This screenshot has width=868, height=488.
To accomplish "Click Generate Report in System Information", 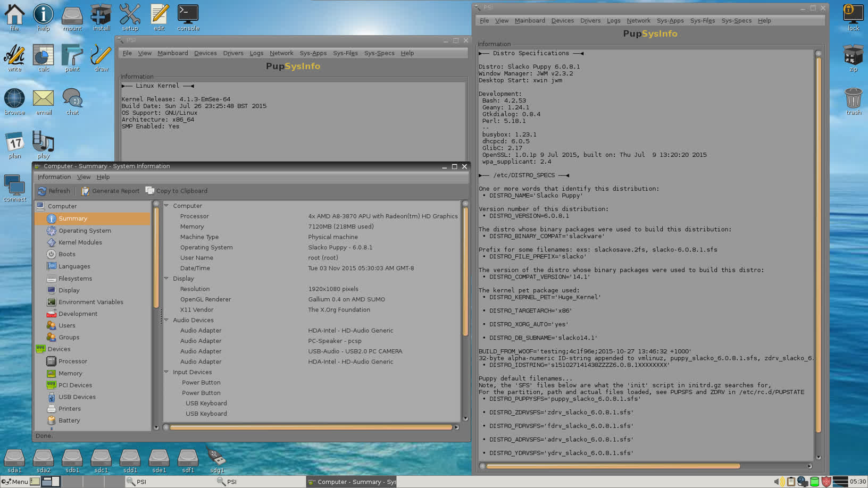I will coord(110,191).
